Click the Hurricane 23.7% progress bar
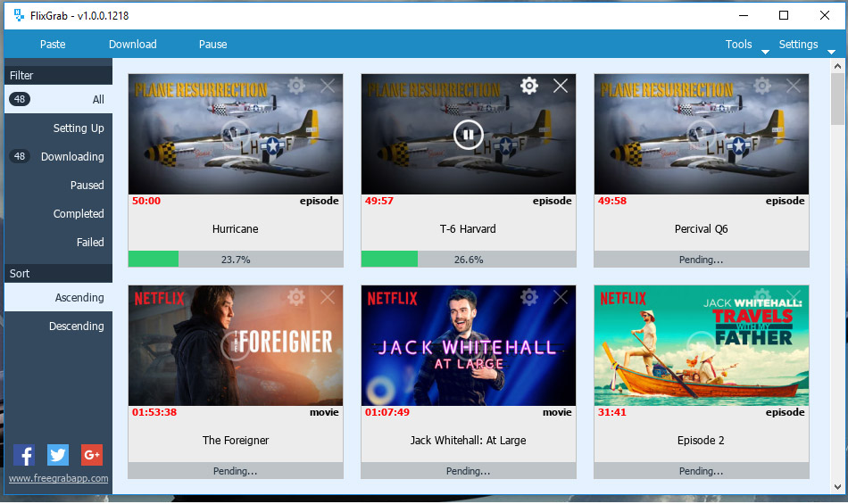This screenshot has width=848, height=504. (236, 260)
